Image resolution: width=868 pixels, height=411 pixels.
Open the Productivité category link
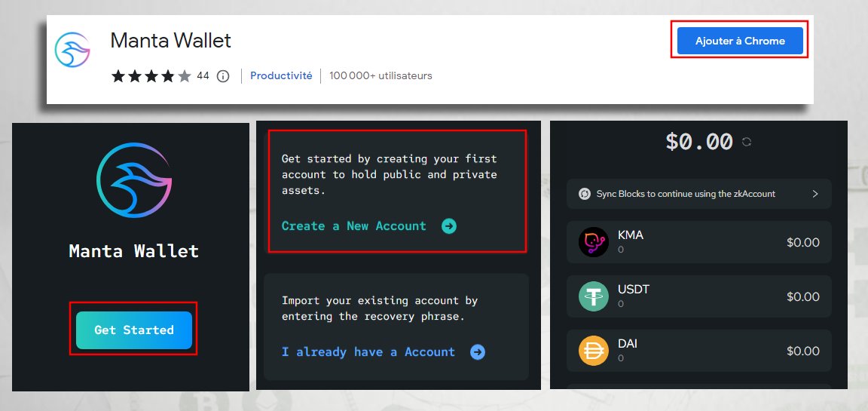[281, 76]
